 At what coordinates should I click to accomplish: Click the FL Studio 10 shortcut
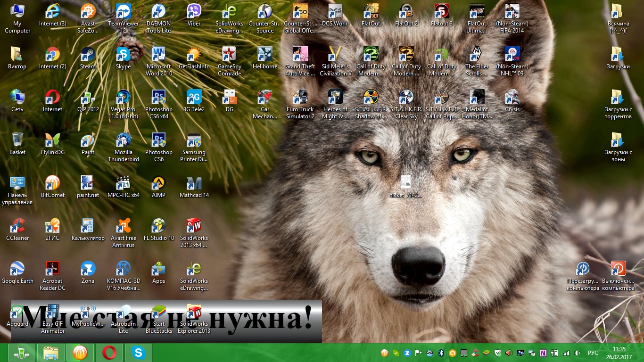(158, 226)
